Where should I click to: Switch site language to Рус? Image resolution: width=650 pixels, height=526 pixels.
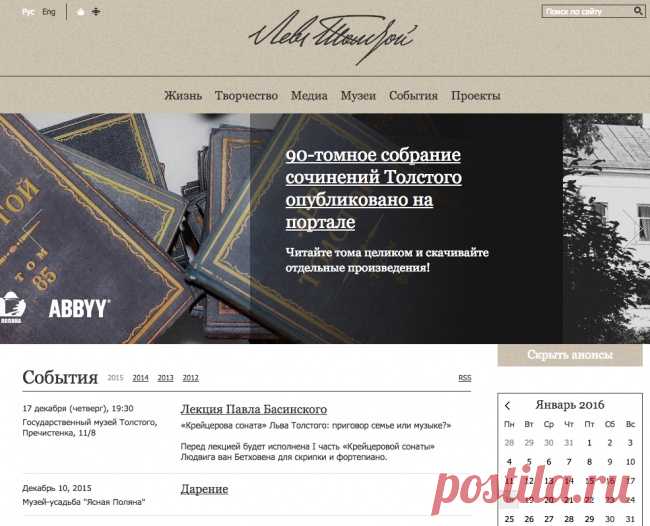[28, 12]
